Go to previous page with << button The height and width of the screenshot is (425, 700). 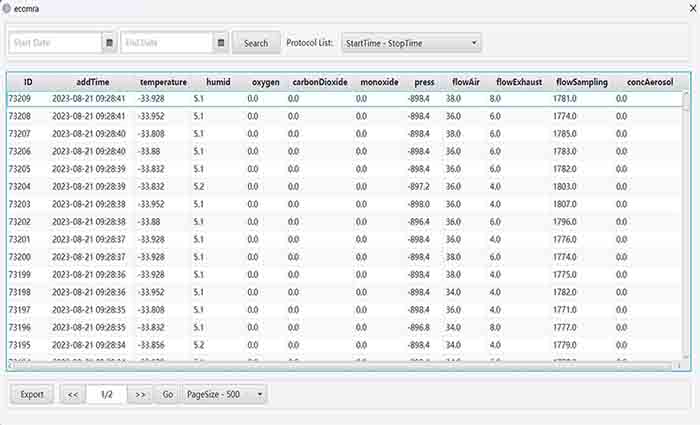pyautogui.click(x=72, y=394)
